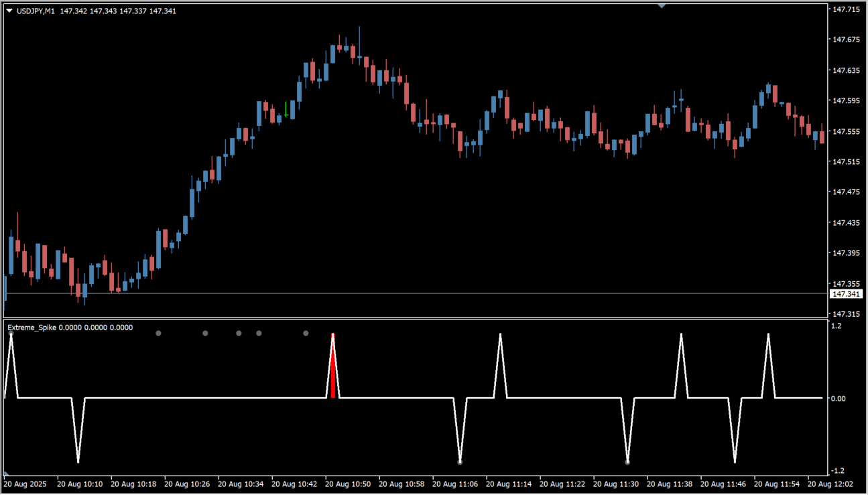The width and height of the screenshot is (868, 495).
Task: Click the 20 Aug 11:38 time label
Action: click(670, 484)
